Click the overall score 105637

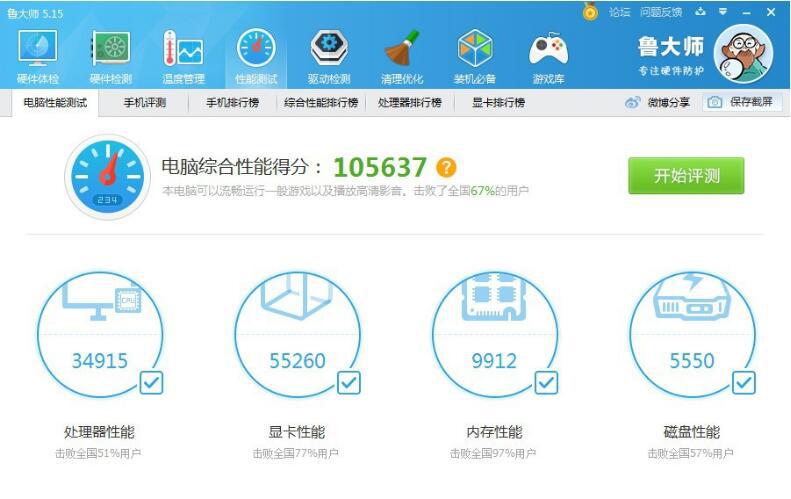(380, 168)
